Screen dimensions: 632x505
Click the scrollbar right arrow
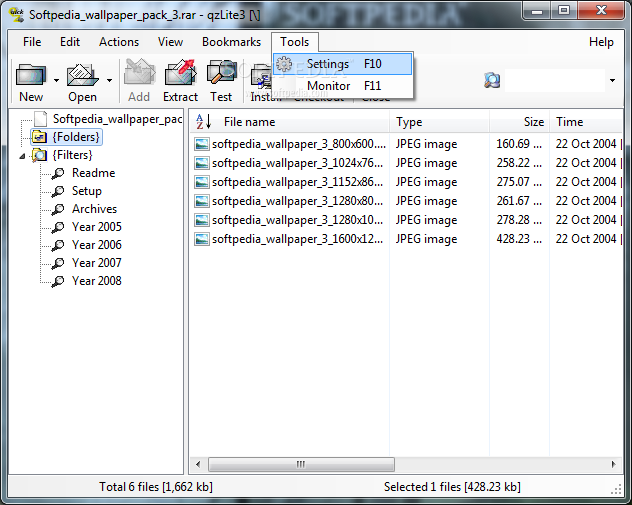pyautogui.click(x=613, y=464)
